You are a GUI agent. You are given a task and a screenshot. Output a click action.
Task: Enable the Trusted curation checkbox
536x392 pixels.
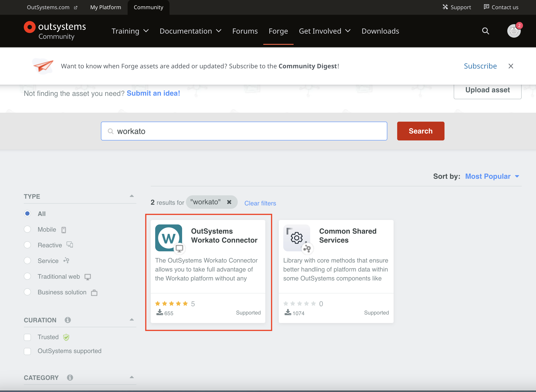28,337
